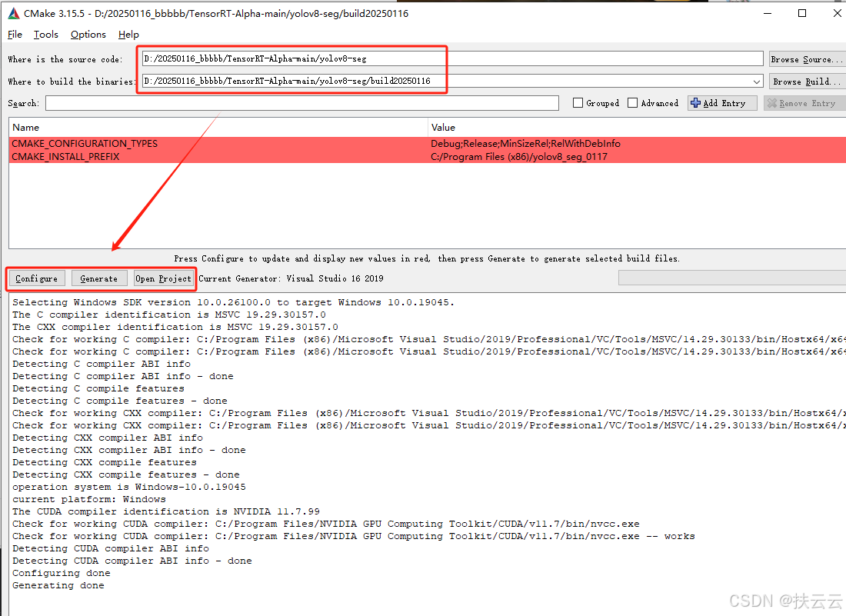Click the 'operation system is Windows-10.0.19045' line
Viewport: 846px width, 616px height.
coord(129,487)
